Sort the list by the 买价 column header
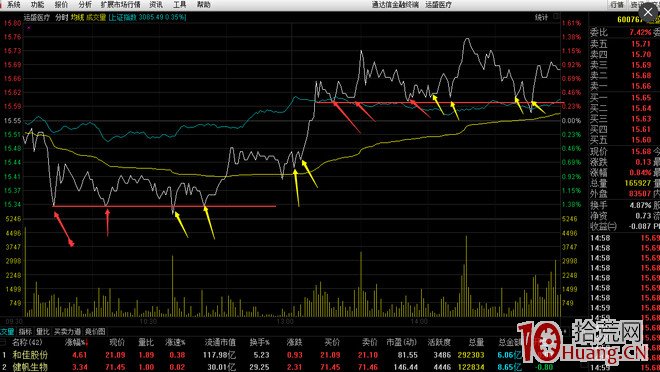The image size is (660, 372). coord(332,343)
